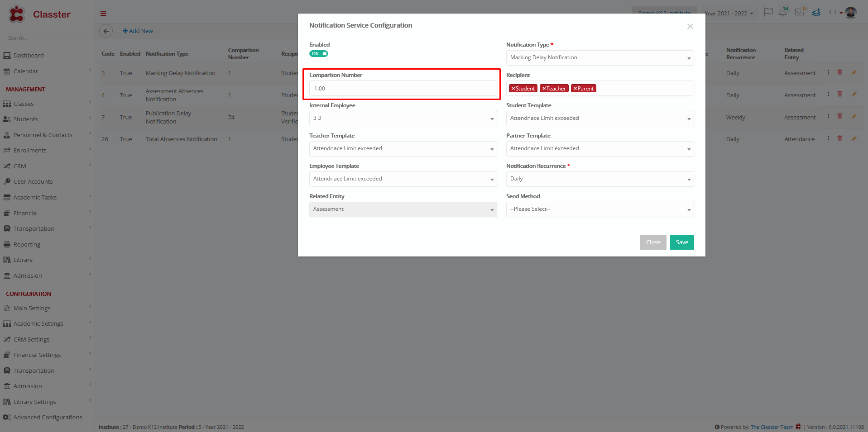Click the Reporting printer icon

(x=7, y=245)
